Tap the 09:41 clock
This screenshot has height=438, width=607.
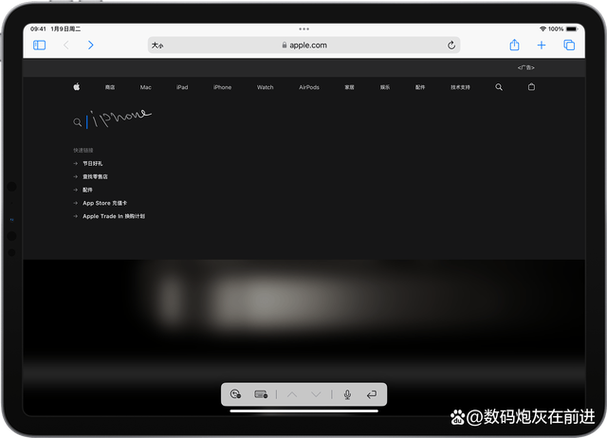pos(38,29)
